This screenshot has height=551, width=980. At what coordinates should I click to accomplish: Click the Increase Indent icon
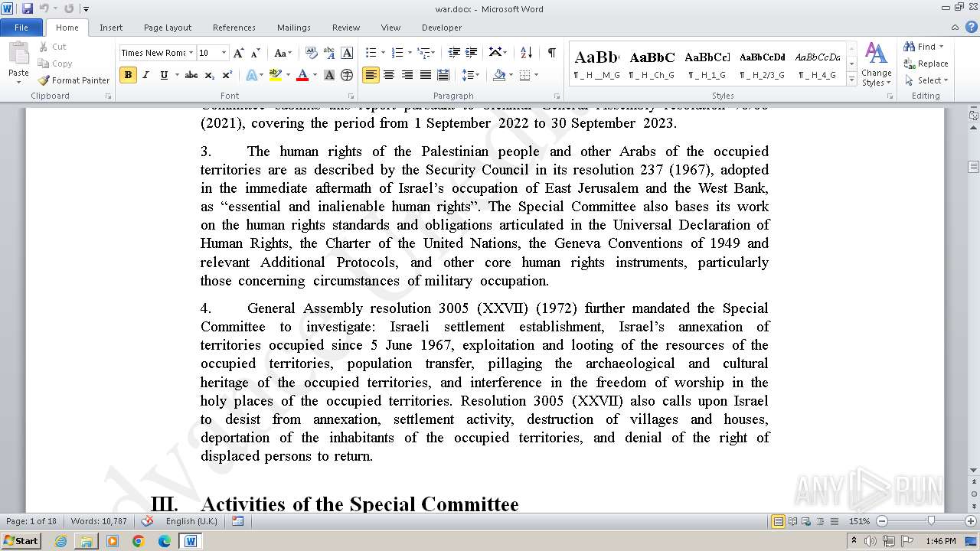pyautogui.click(x=472, y=53)
